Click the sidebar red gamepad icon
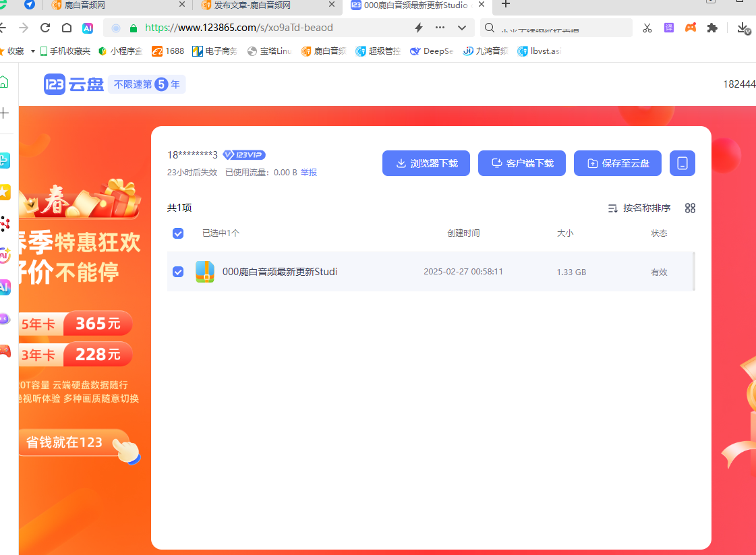756x555 pixels. click(5, 351)
